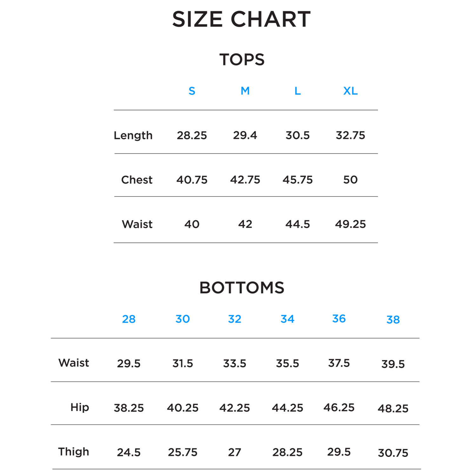Select the M size column header

coord(245,91)
